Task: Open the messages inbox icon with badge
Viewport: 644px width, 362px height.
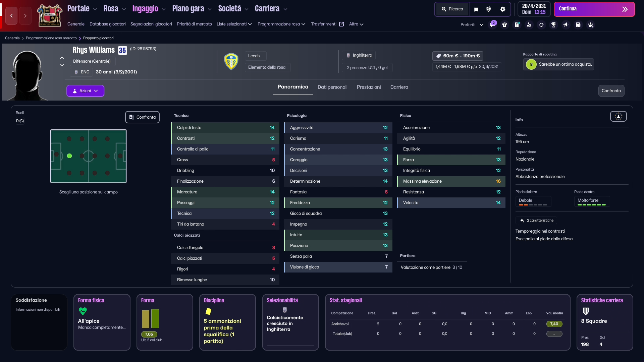Action: (x=492, y=25)
